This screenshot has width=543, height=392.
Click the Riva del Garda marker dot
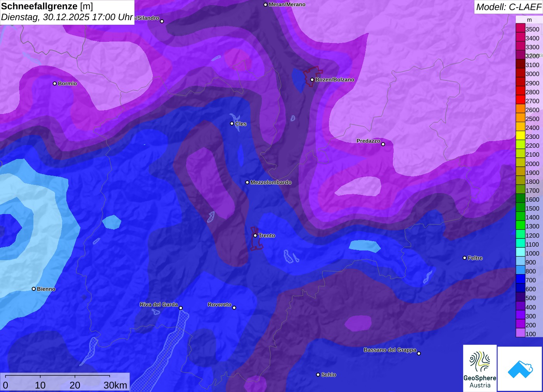[x=181, y=308]
